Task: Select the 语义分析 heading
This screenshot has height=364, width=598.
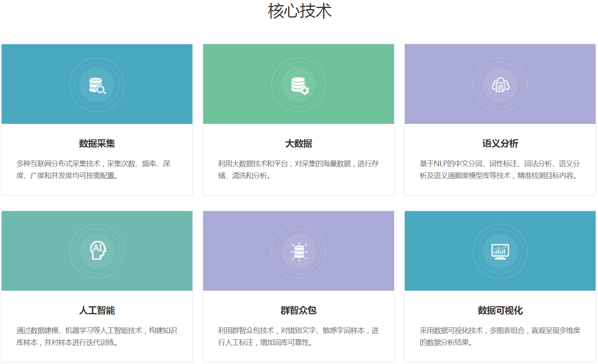Action: tap(500, 143)
